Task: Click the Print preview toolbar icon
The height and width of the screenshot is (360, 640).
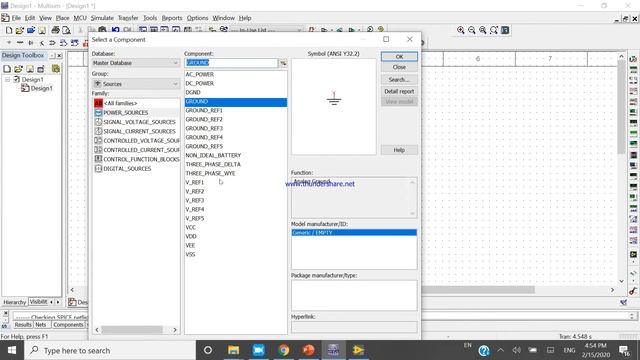Action: pyautogui.click(x=66, y=30)
